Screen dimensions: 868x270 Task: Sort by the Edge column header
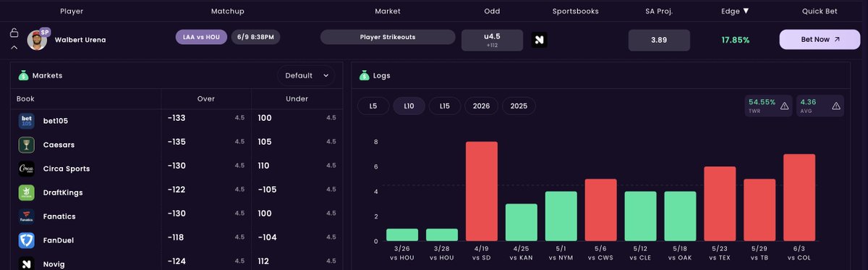pyautogui.click(x=735, y=11)
